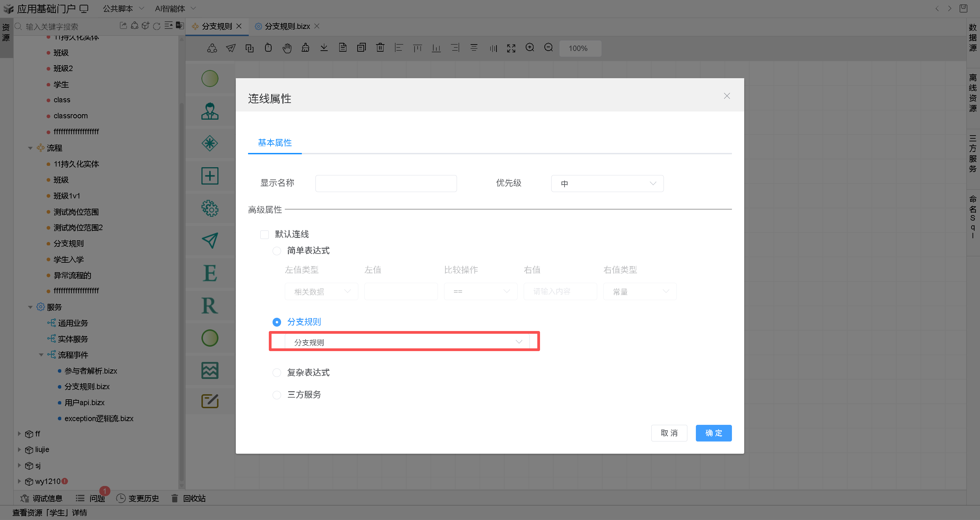
Task: Open the 优先级 priority dropdown
Action: [607, 184]
